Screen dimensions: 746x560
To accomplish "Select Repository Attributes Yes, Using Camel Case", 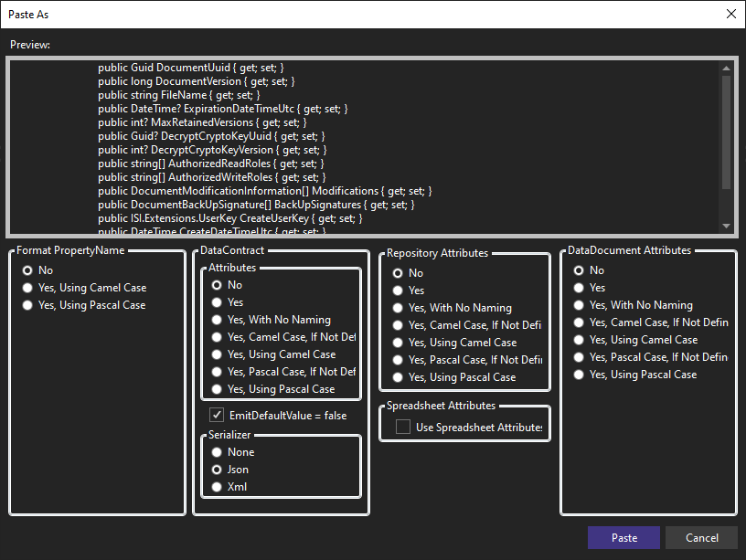I will point(398,343).
